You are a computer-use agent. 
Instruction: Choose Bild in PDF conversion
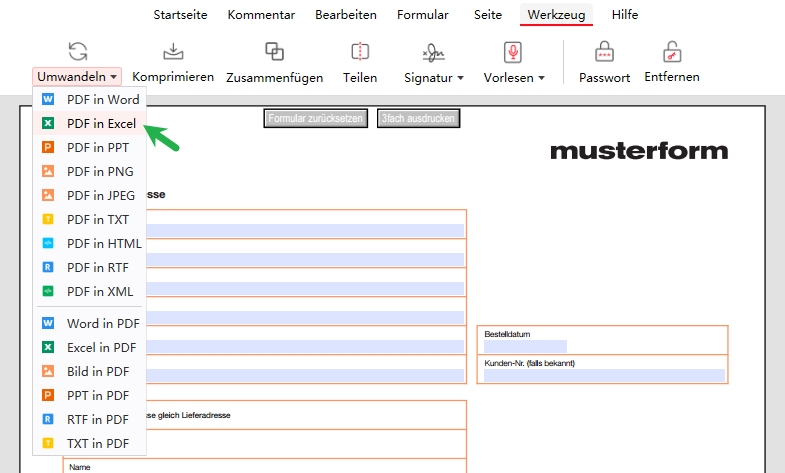pos(90,371)
